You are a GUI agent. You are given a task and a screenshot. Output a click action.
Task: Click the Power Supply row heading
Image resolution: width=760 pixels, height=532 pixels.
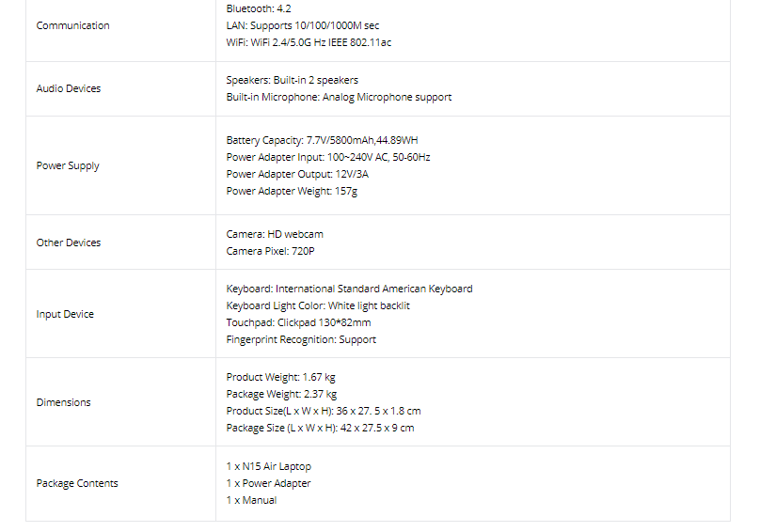point(68,165)
